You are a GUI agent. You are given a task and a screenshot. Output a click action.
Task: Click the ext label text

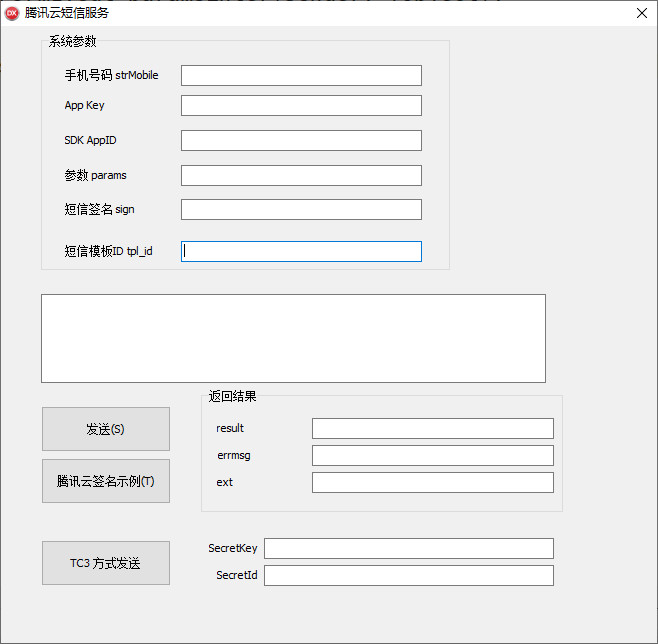pos(225,482)
